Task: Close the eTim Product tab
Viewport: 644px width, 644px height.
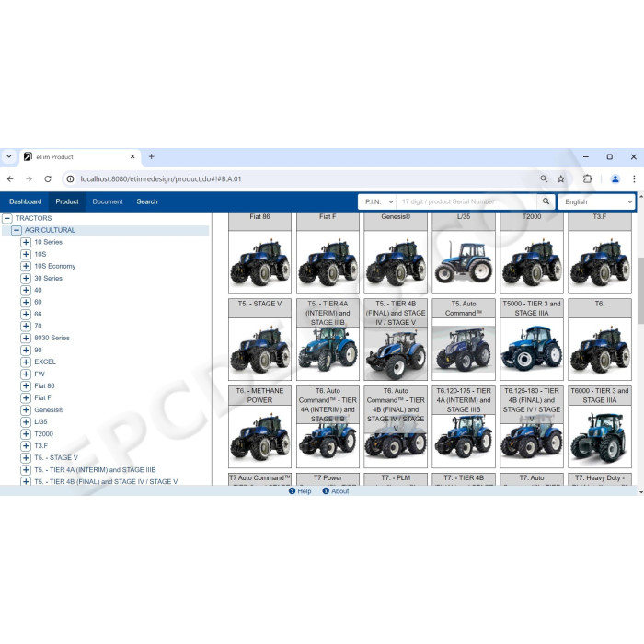Action: pos(132,156)
